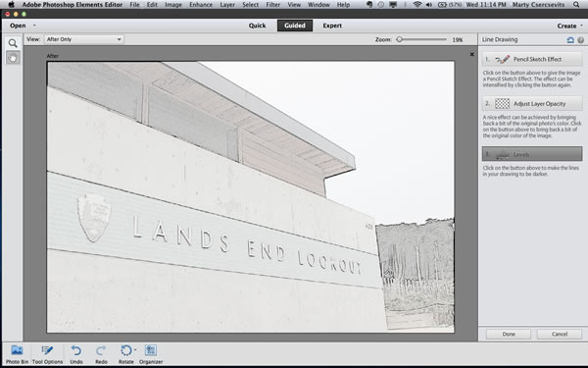Viewport: 588px width, 368px height.
Task: Open the Create dropdown
Action: click(x=570, y=26)
